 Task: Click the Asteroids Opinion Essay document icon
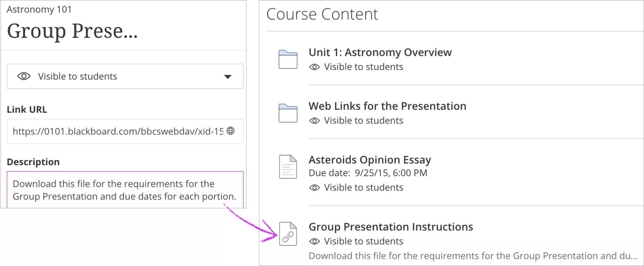(288, 167)
